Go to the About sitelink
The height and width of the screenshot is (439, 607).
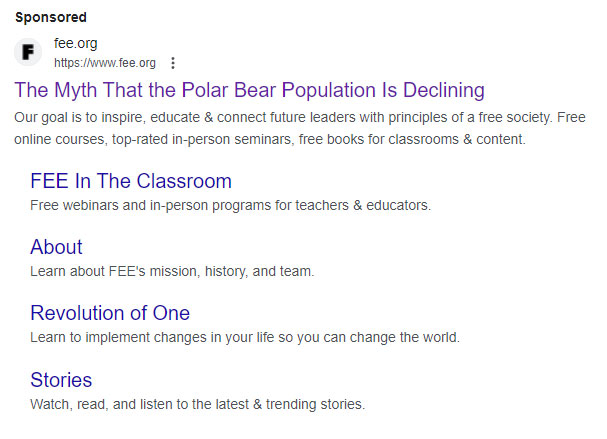(56, 247)
